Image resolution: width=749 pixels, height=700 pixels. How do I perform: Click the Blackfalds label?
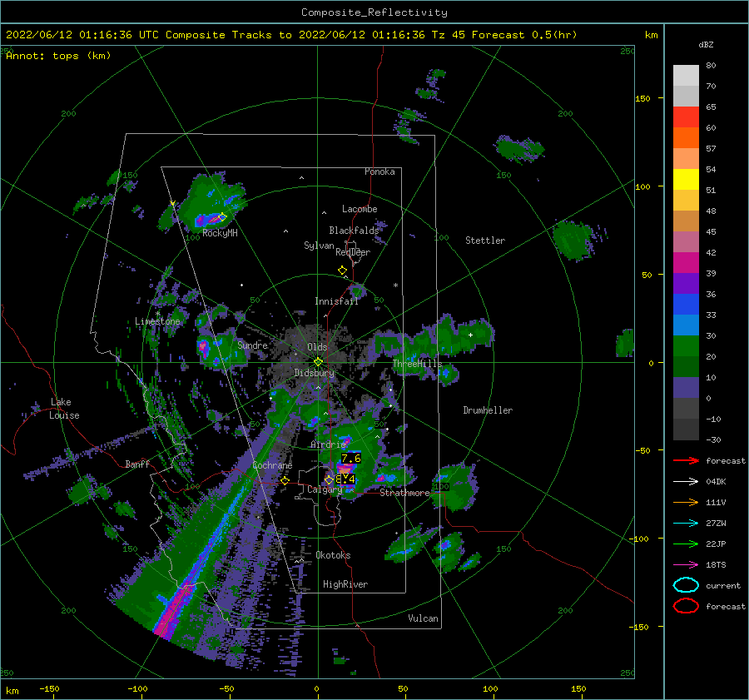354,231
